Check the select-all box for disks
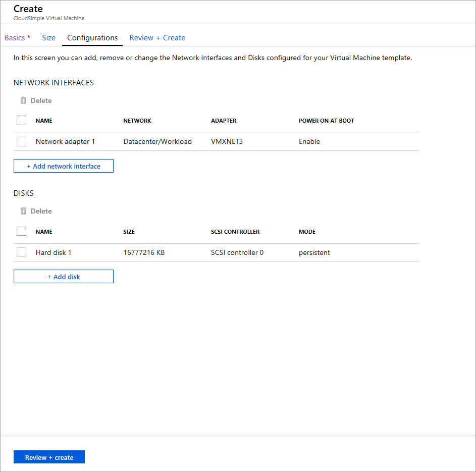The width and height of the screenshot is (476, 472). coord(20,231)
